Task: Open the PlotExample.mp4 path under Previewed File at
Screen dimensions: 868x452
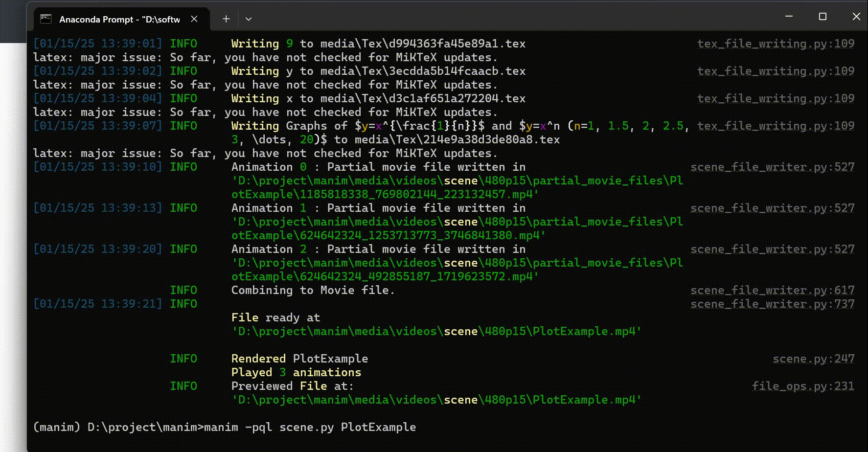Action: pos(436,400)
